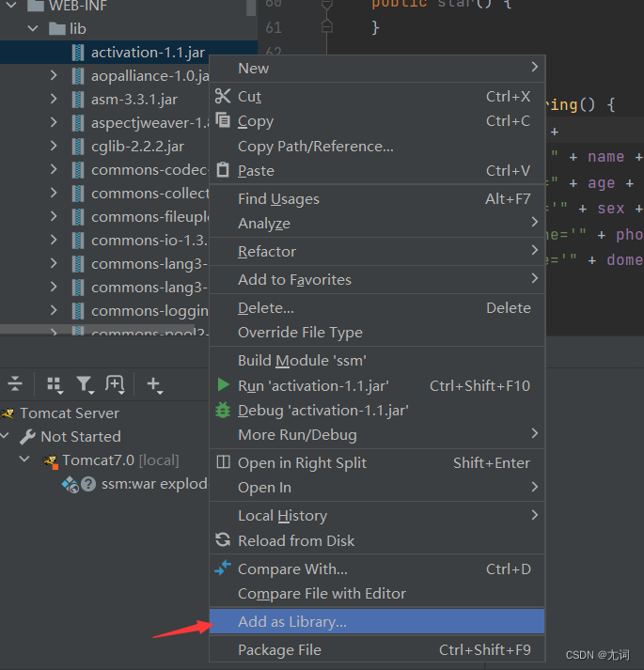Image resolution: width=644 pixels, height=670 pixels.
Task: Click the unknown status question mark icon
Action: 88,484
